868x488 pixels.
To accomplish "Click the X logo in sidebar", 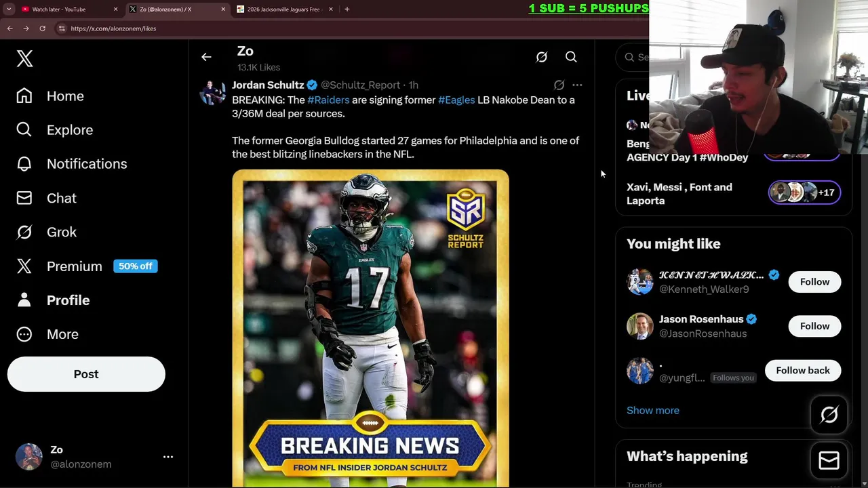I will click(24, 58).
